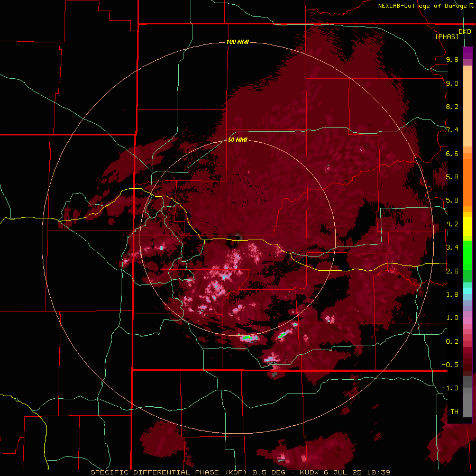Click the SPECIFIC DIFFERENTIAL PHASE (KDP) caption
476x476 pixels.
pos(170,472)
